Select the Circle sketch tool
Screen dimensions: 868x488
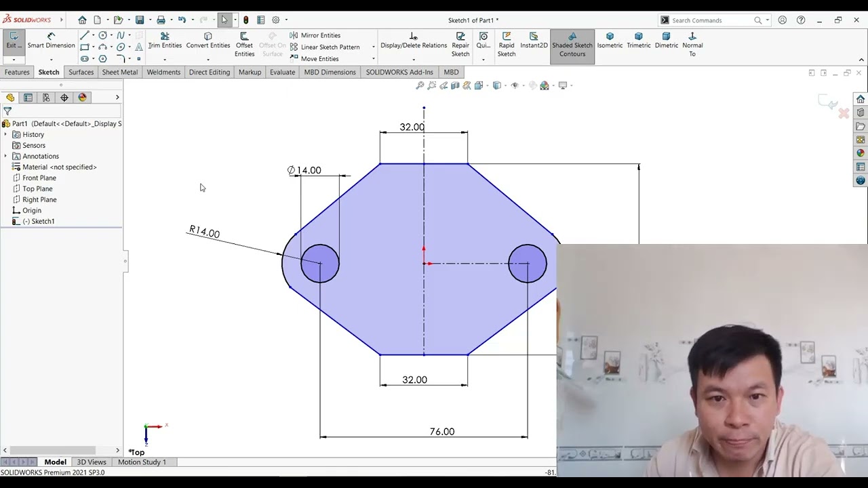point(102,35)
